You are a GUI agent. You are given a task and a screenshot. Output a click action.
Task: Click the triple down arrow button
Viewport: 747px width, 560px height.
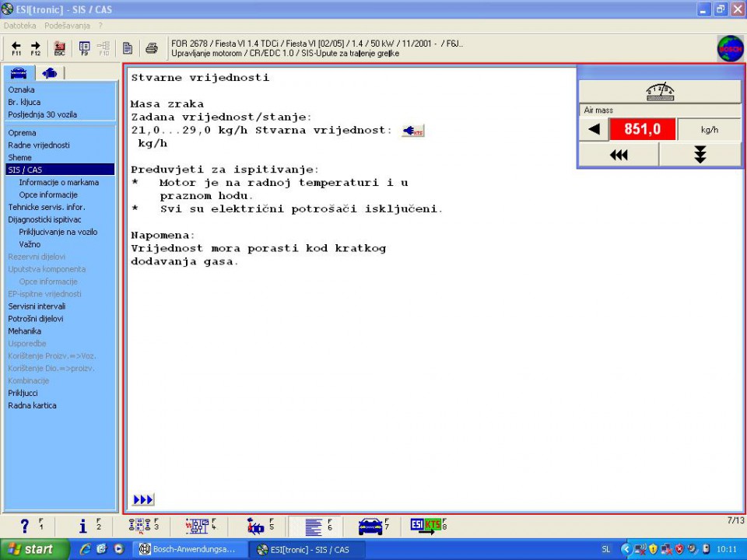[700, 155]
